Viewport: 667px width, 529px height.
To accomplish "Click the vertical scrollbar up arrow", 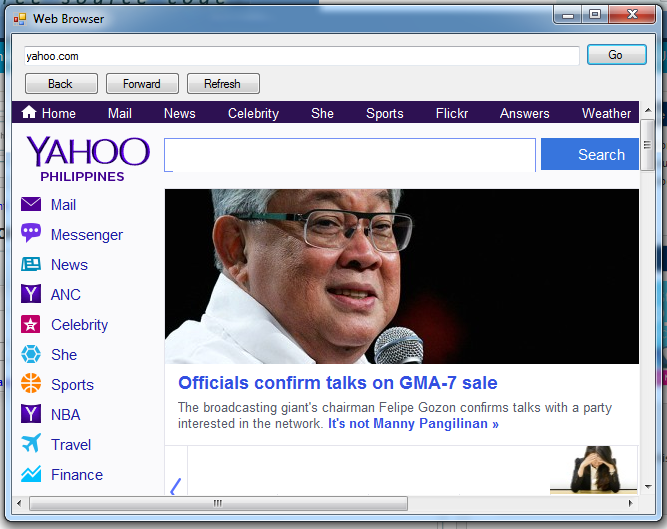I will point(648,111).
